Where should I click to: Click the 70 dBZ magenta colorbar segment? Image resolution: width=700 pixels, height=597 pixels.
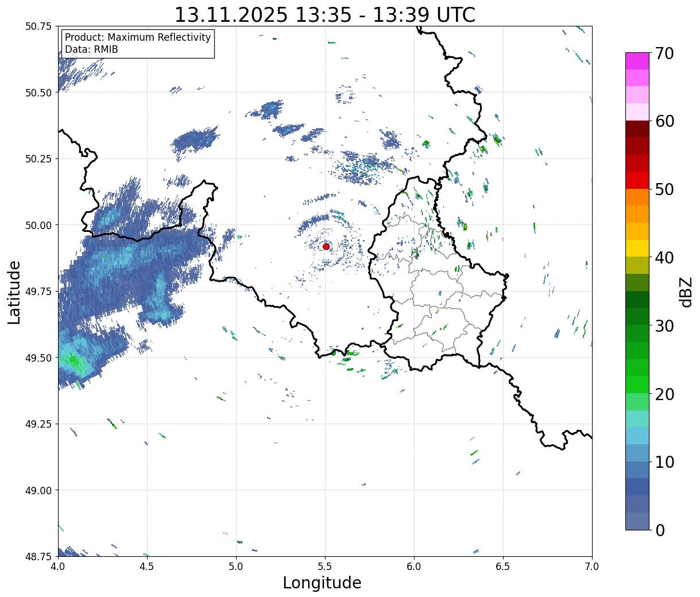(x=637, y=61)
